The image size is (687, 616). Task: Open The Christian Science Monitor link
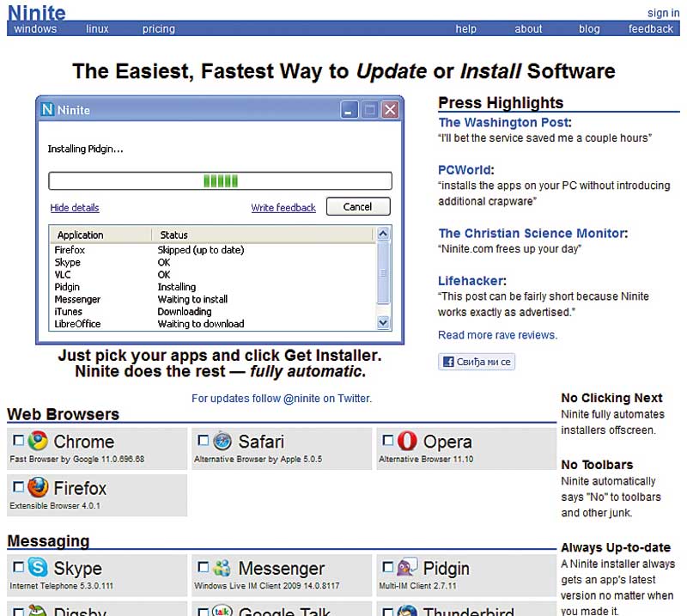pos(532,233)
